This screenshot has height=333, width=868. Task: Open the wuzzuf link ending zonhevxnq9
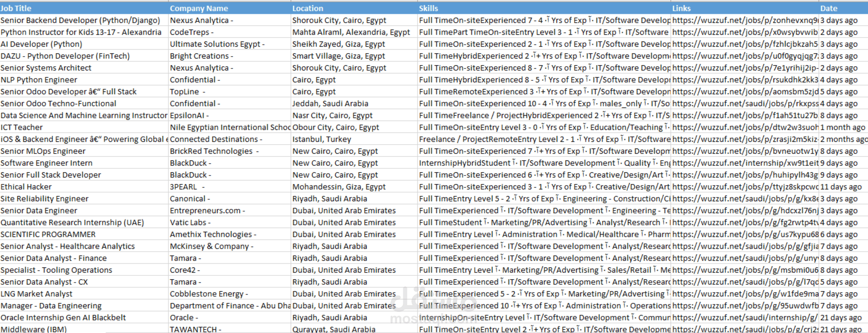[745, 20]
